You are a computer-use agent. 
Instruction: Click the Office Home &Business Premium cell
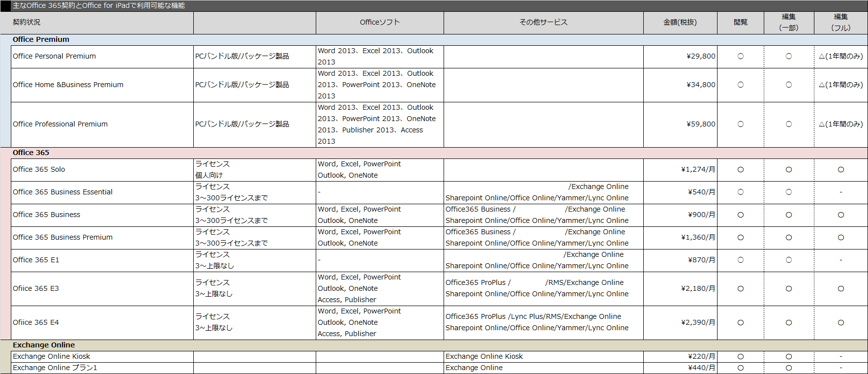coord(102,85)
